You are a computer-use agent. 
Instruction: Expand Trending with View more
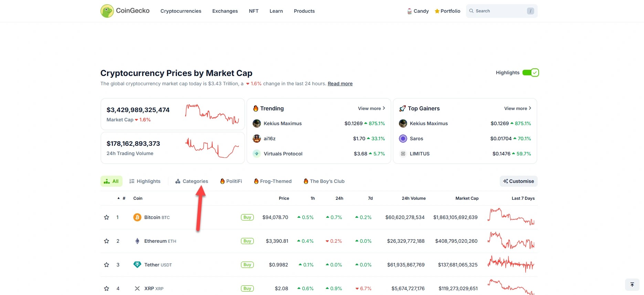[x=371, y=108]
